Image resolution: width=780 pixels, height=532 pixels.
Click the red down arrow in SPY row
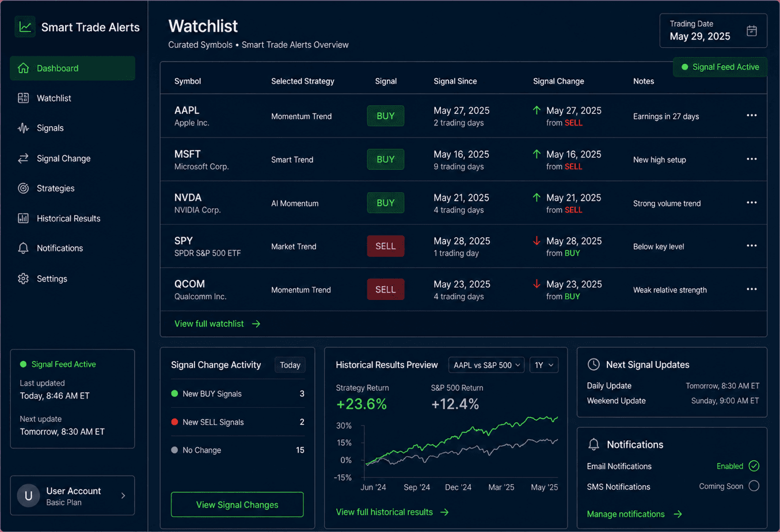point(537,241)
